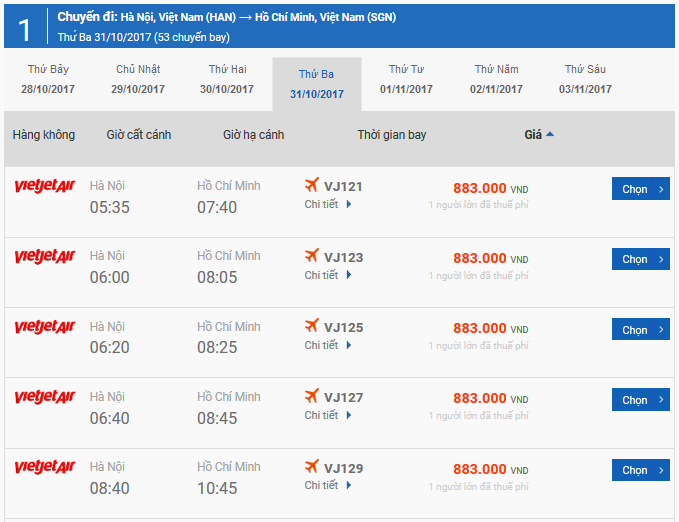679x522 pixels.
Task: Expand Chi tiết details for flight VJ129
Action: coord(328,485)
